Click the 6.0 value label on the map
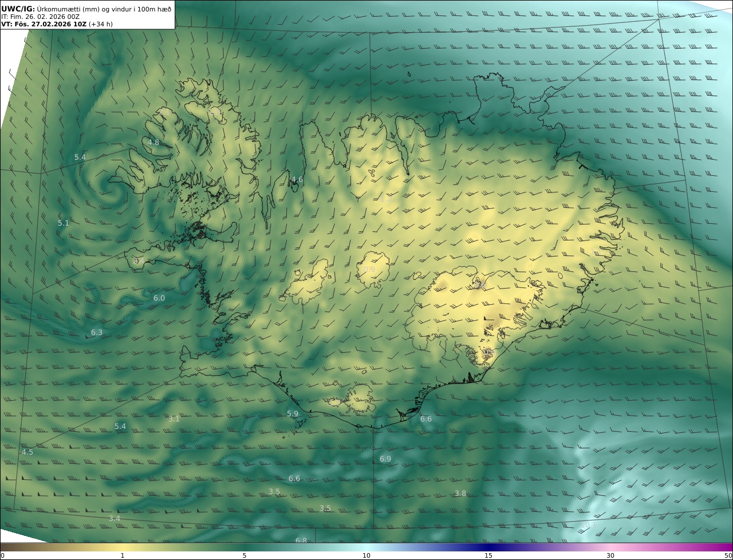The image size is (733, 560). (159, 298)
